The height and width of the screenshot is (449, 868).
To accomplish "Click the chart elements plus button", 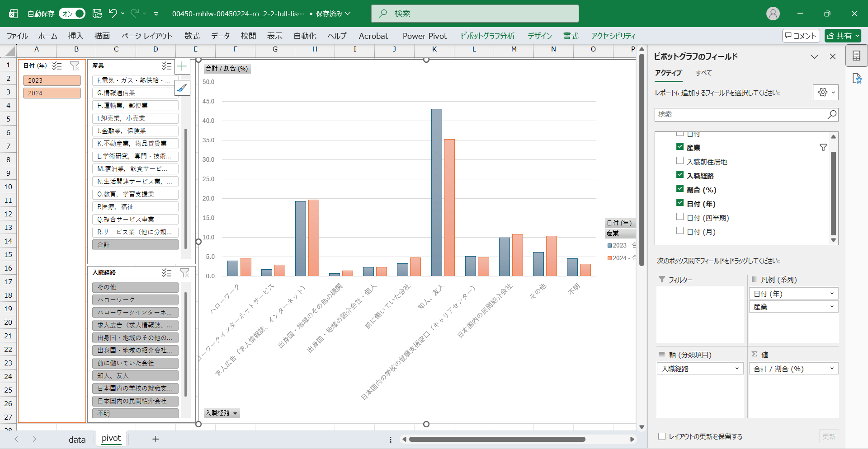I will tap(182, 66).
